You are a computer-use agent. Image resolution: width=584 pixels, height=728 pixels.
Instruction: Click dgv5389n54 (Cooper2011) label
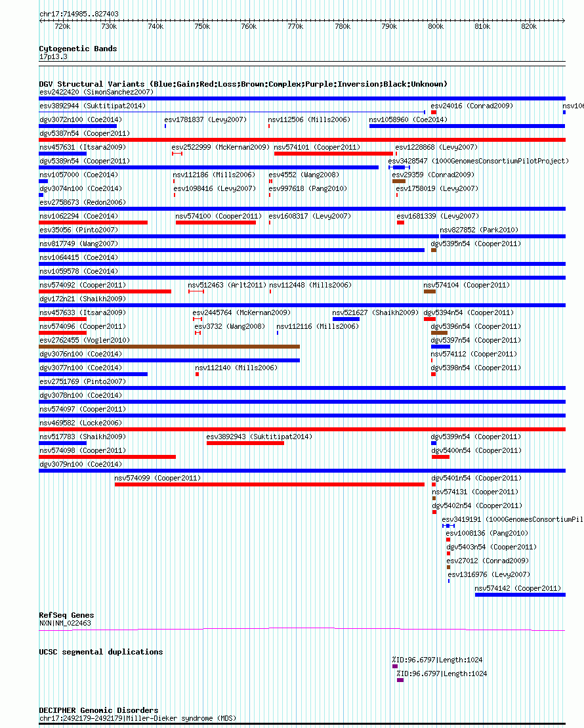(85, 161)
